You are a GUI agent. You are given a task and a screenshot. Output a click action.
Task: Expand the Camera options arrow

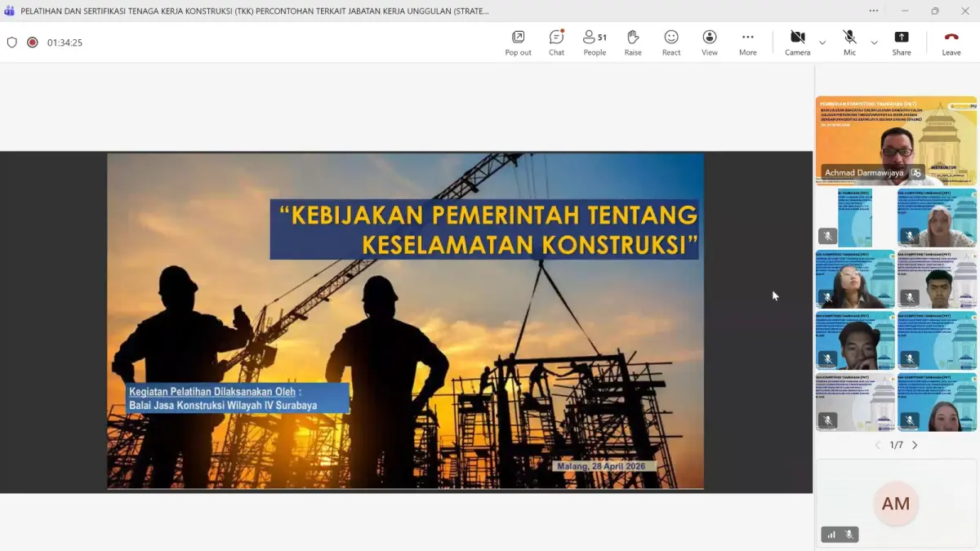point(822,42)
